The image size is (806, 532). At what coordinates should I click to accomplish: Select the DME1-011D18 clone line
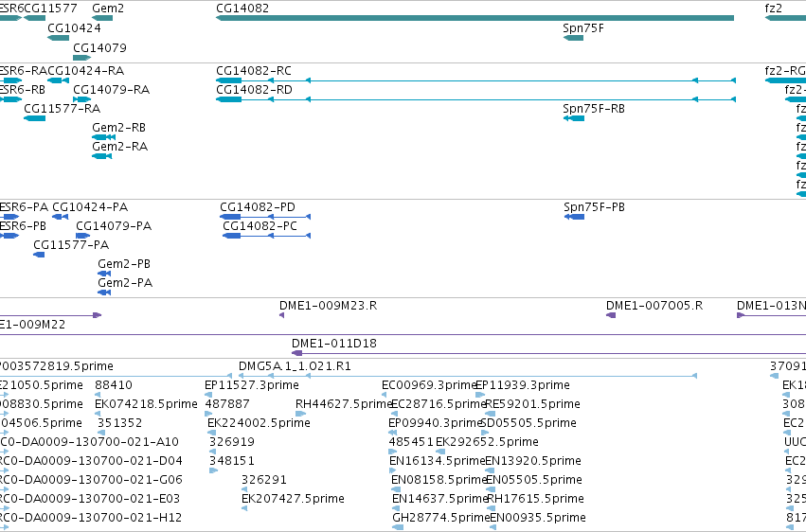tap(549, 353)
